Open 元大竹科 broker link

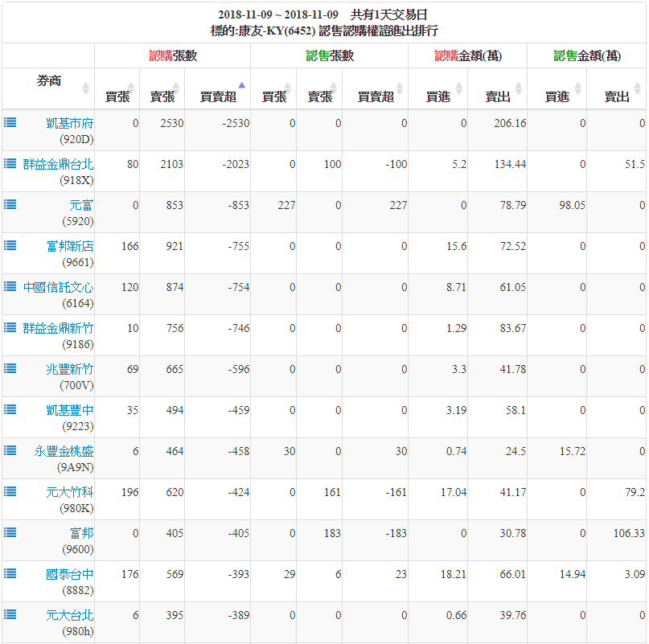[69, 492]
